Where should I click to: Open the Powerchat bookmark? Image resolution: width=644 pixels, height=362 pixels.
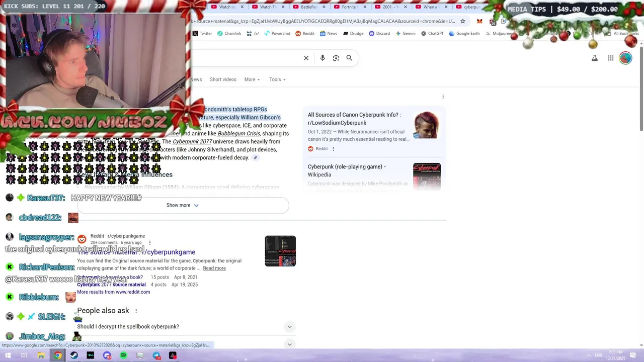click(277, 34)
